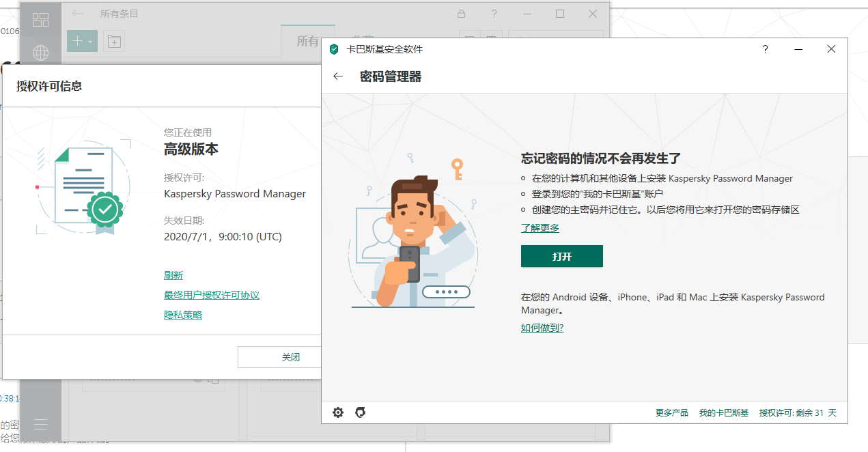Click the 密码管理器 page heading
This screenshot has height=452, width=868.
tap(391, 76)
